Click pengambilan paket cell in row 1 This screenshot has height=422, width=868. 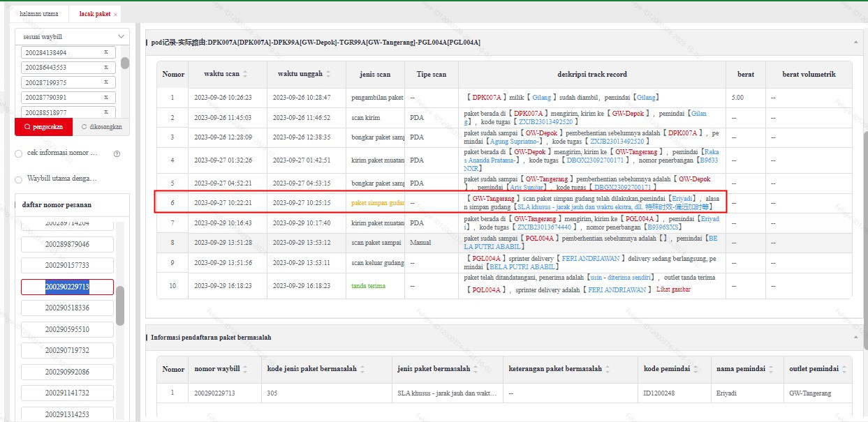[377, 98]
